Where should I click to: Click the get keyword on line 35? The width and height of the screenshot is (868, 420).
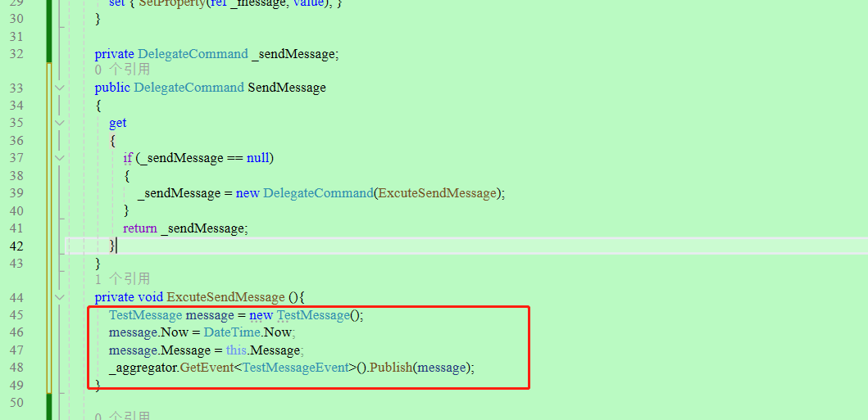pyautogui.click(x=118, y=123)
